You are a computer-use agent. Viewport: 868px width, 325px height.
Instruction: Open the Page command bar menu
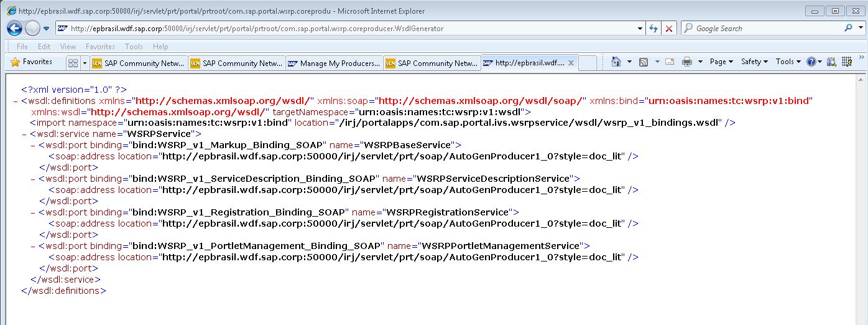tap(721, 62)
